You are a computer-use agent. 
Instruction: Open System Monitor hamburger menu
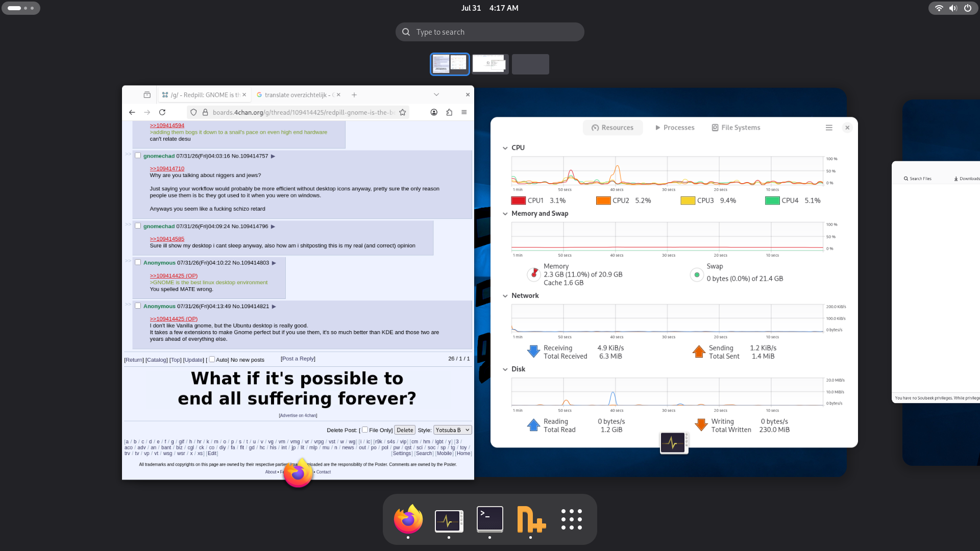(829, 128)
